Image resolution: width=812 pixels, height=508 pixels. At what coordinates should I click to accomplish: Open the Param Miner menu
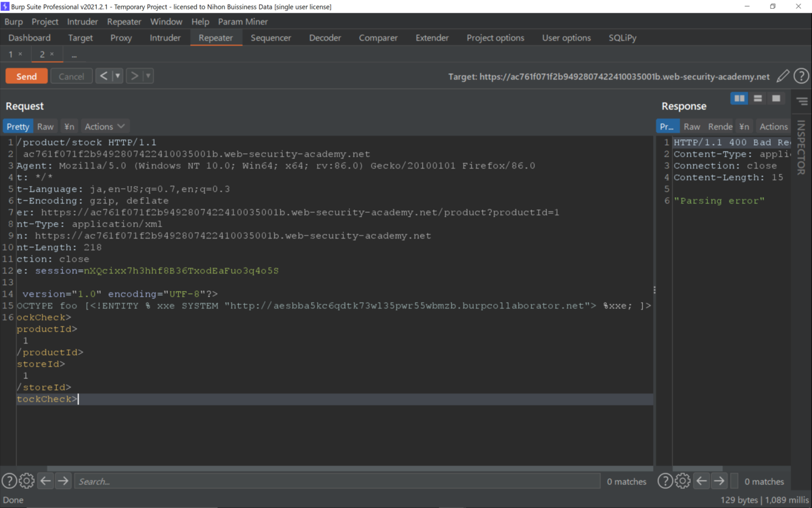[x=243, y=22]
